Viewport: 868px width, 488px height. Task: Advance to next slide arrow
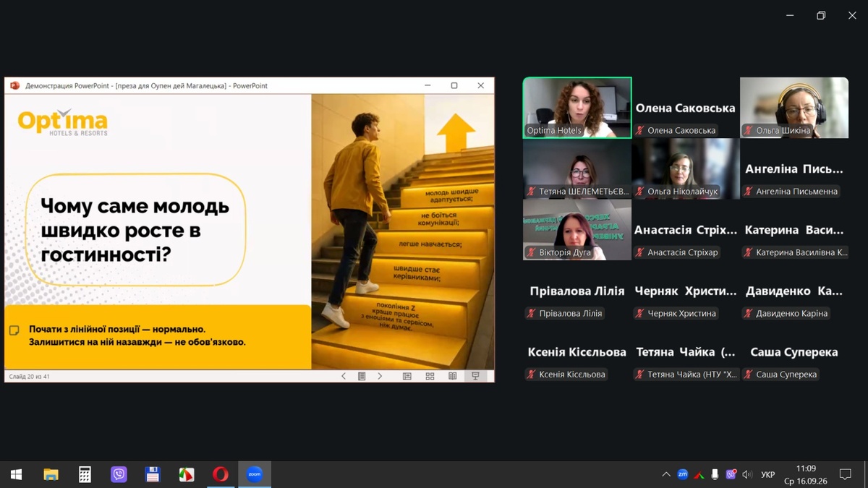(380, 376)
